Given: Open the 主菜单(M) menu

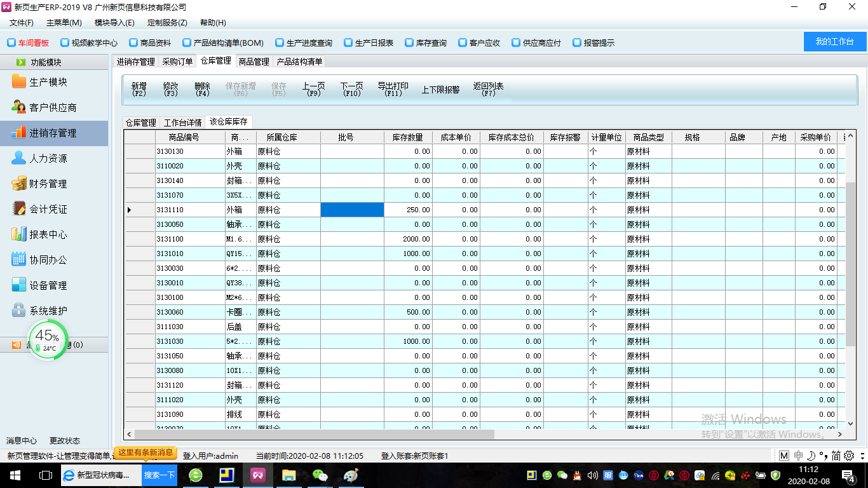Looking at the screenshot, I should [x=64, y=23].
